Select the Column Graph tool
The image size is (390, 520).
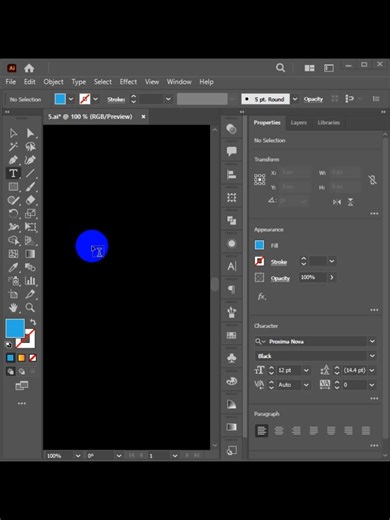tap(30, 281)
